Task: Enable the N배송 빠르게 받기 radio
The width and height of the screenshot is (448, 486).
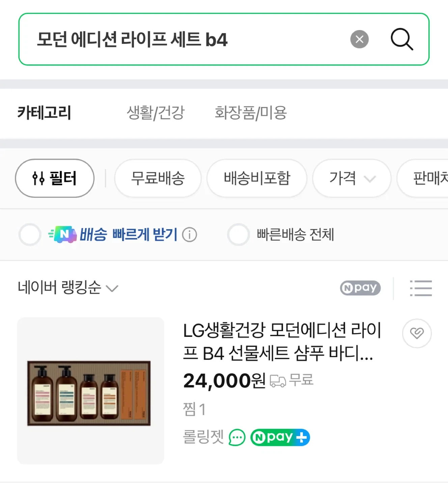Action: (30, 235)
